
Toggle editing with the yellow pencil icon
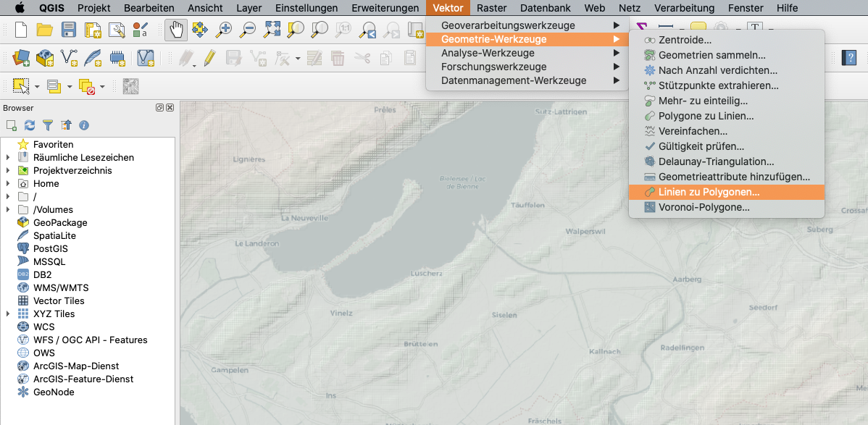(x=209, y=57)
